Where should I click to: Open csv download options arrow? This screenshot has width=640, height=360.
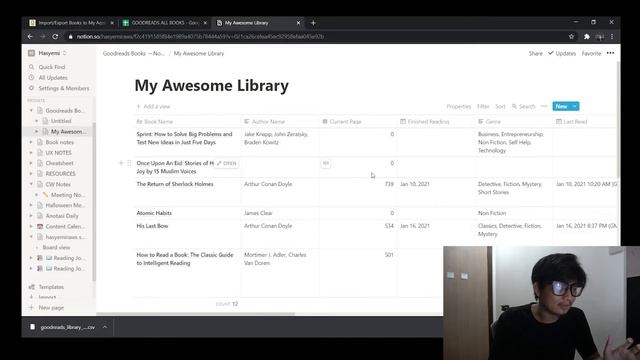click(x=105, y=327)
